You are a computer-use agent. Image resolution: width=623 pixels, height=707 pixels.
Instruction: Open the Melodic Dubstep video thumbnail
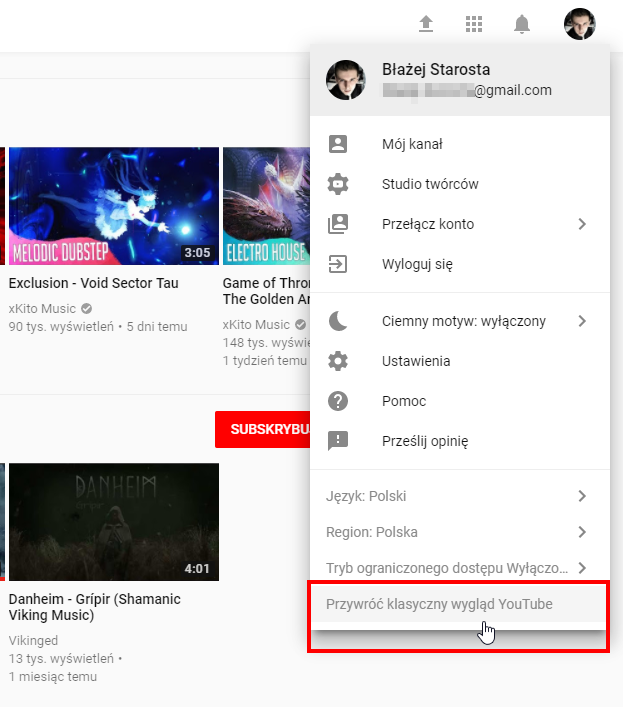point(114,206)
